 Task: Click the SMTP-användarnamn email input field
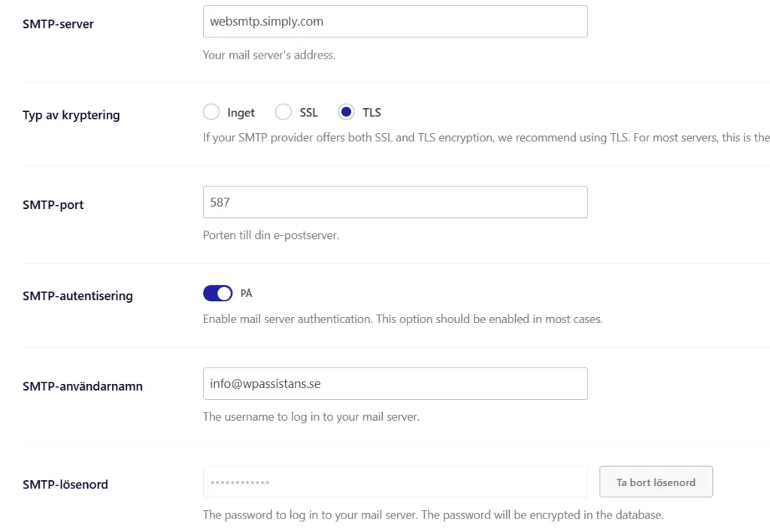click(396, 384)
